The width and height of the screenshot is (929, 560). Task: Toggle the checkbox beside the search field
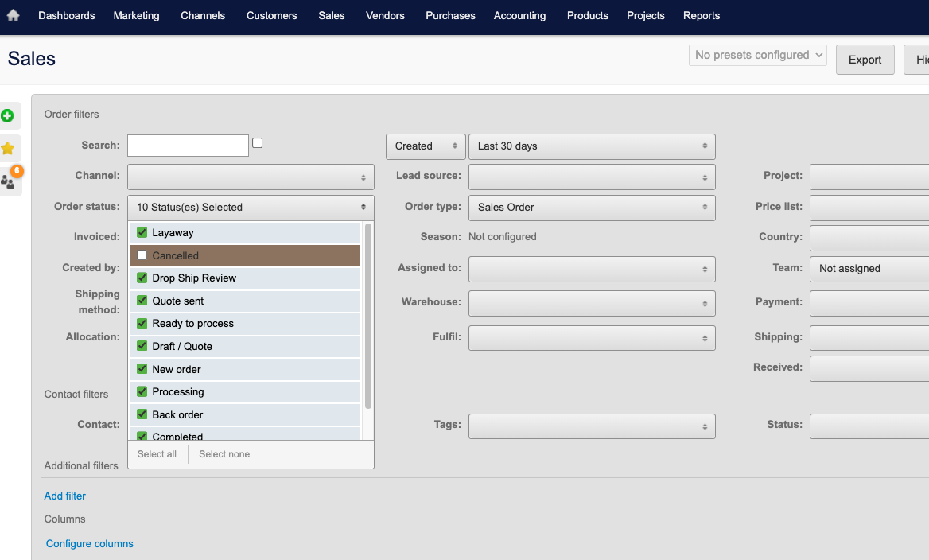257,142
